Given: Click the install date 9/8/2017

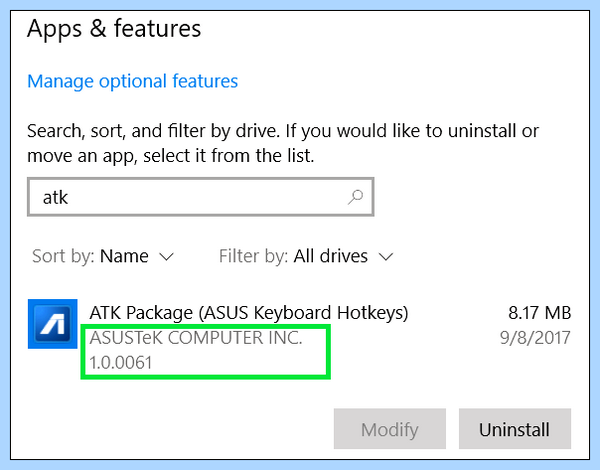Looking at the screenshot, I should pos(535,338).
